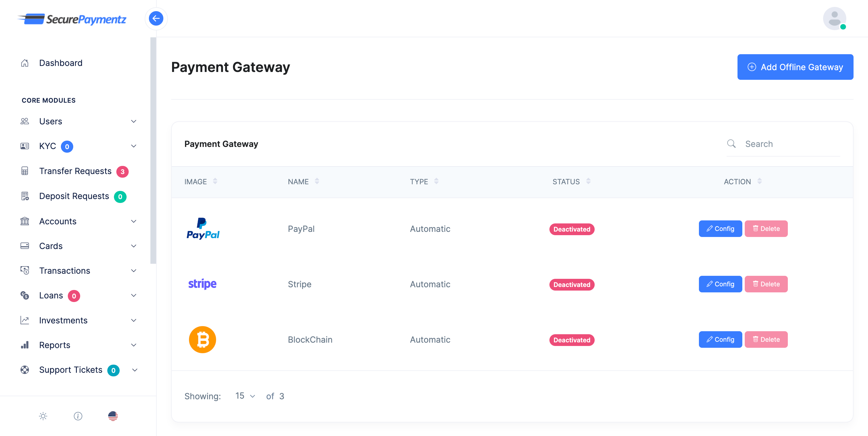Click the Bitcoin BlockChain gateway logo
Image resolution: width=868 pixels, height=436 pixels.
pyautogui.click(x=202, y=339)
